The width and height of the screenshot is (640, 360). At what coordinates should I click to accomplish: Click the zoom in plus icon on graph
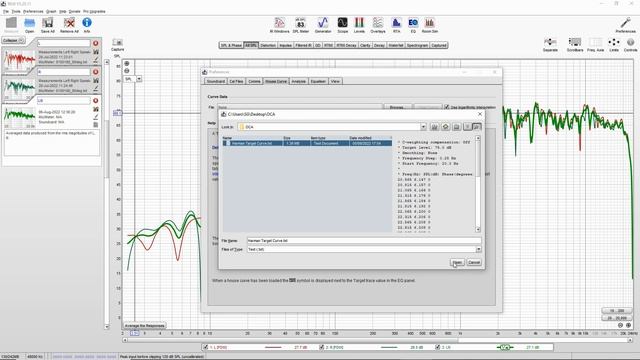click(127, 64)
